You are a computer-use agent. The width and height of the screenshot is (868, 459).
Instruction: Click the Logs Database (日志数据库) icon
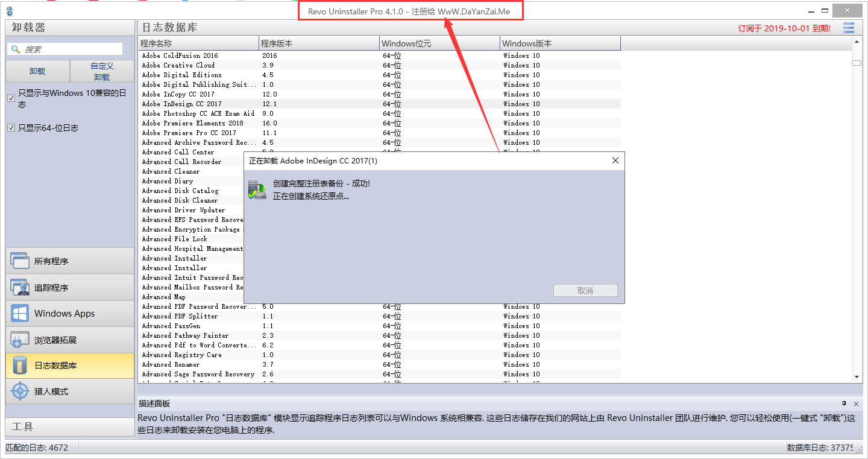click(20, 366)
